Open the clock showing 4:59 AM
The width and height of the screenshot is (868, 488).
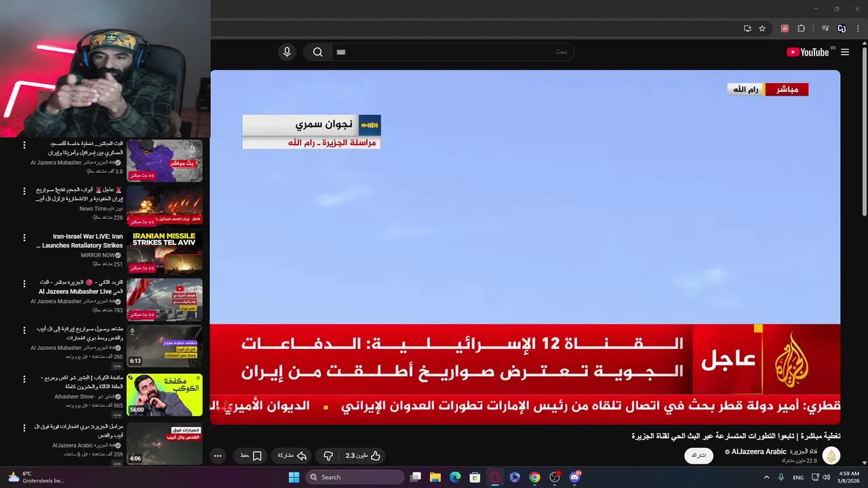(x=849, y=477)
